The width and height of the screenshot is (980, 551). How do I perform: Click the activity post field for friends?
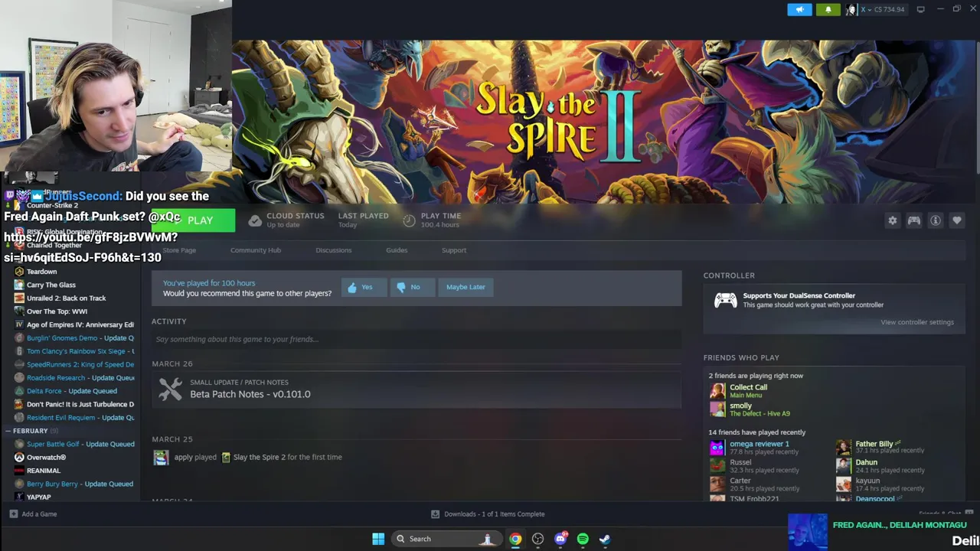[x=416, y=339]
